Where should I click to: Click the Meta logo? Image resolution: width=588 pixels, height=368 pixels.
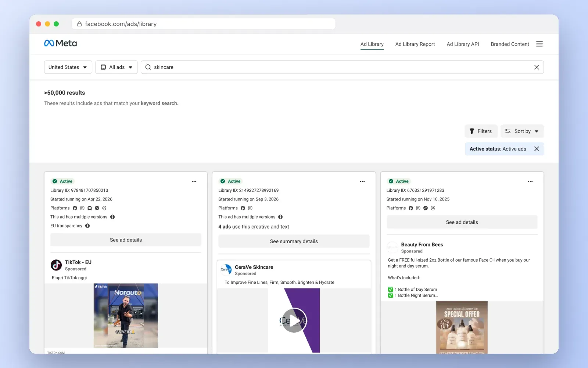click(60, 43)
